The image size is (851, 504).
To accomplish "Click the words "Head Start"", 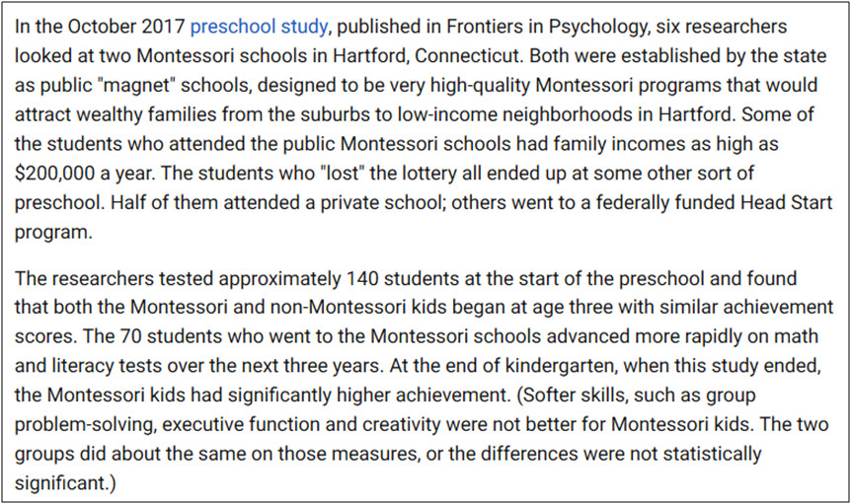I will coord(787,202).
